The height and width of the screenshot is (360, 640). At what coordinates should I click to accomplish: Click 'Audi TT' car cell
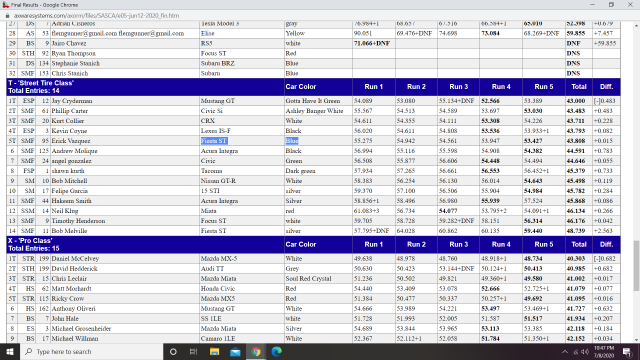(x=212, y=269)
